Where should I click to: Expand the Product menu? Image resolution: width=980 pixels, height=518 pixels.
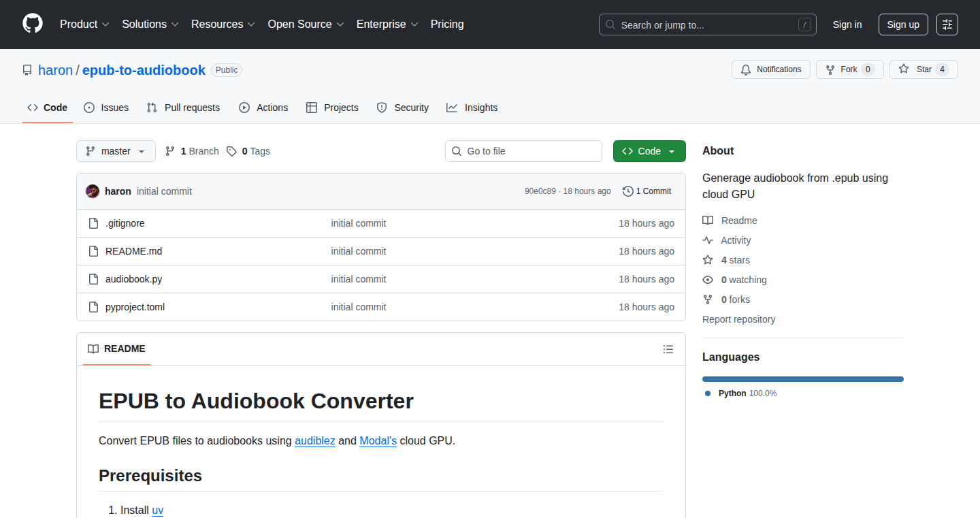click(84, 24)
